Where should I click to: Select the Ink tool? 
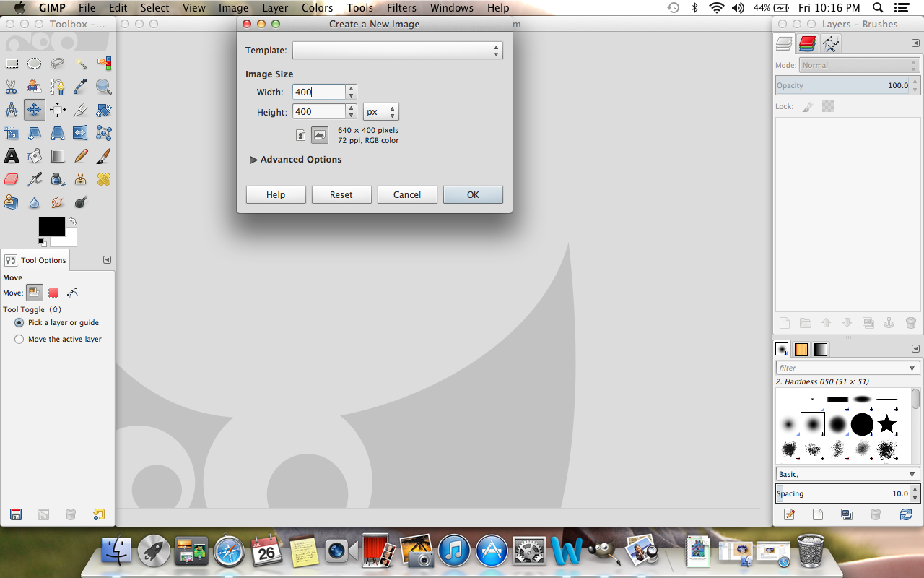(58, 179)
